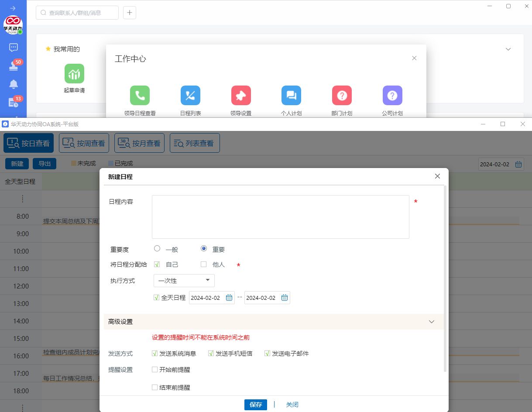Open the 执行方式 一次性 dropdown
The image size is (532, 412).
(184, 281)
